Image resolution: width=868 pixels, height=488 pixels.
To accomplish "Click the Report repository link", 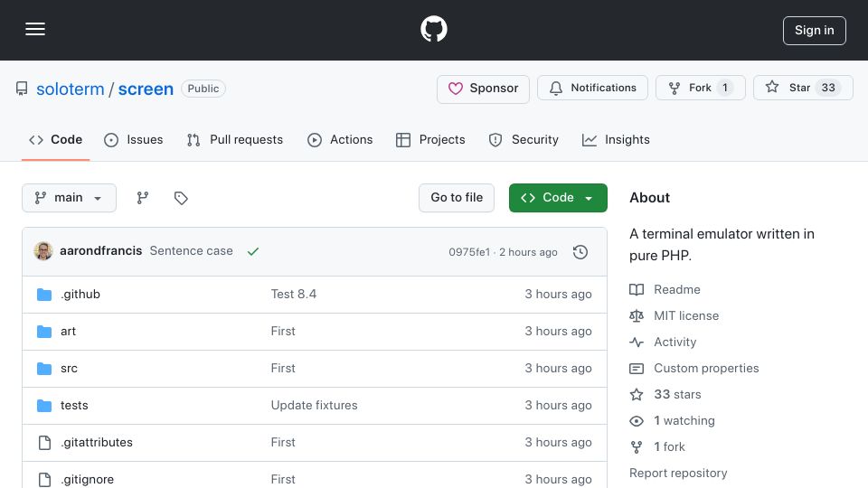I will (678, 474).
